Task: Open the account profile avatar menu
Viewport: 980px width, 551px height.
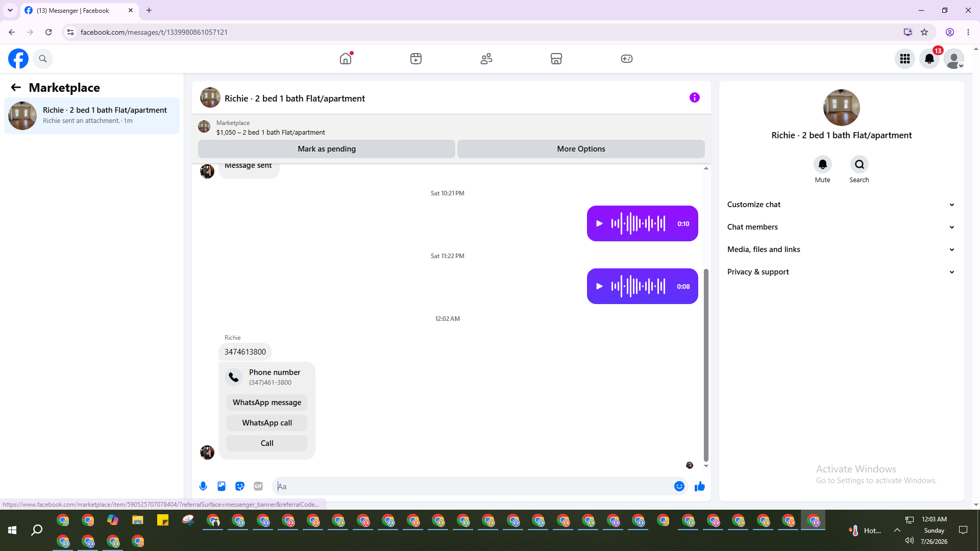Action: click(954, 59)
